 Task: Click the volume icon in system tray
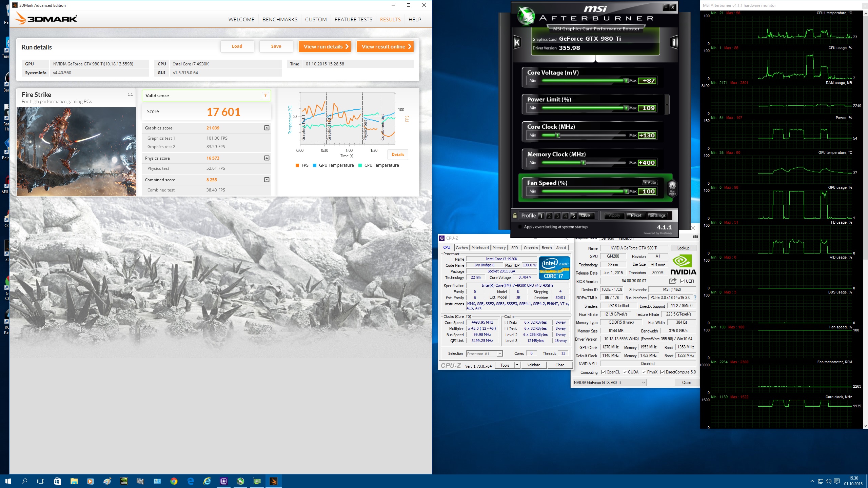[828, 481]
